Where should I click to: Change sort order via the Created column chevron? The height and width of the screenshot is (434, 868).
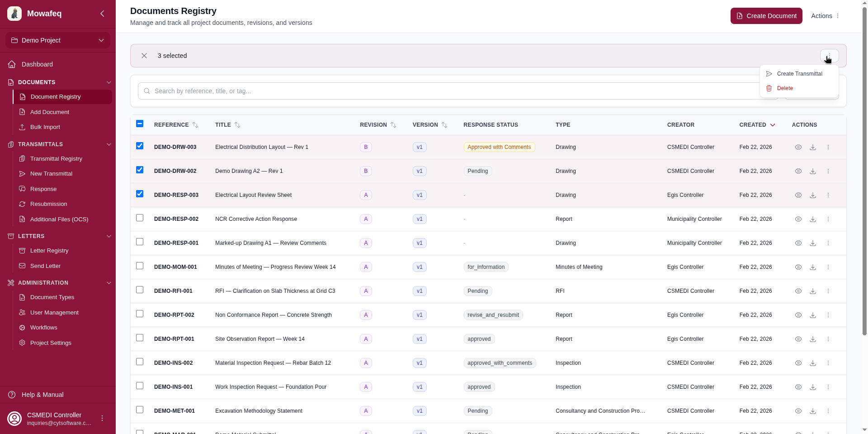click(x=772, y=125)
